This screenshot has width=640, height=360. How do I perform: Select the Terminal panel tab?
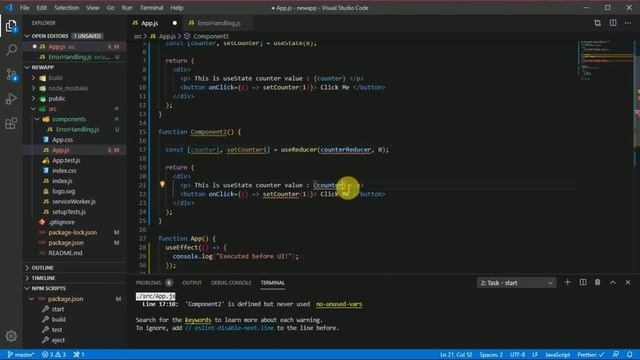(x=273, y=282)
